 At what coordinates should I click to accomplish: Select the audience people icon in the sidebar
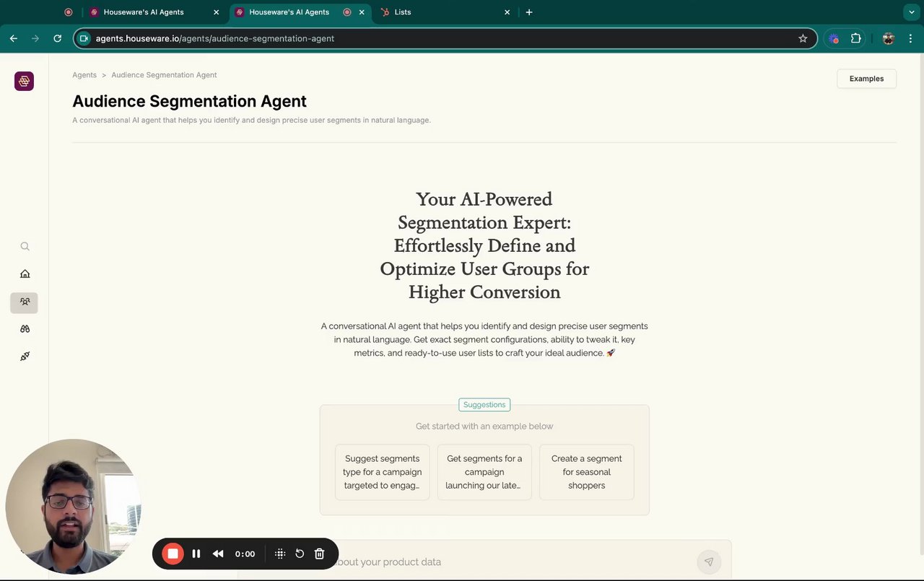[x=24, y=302]
